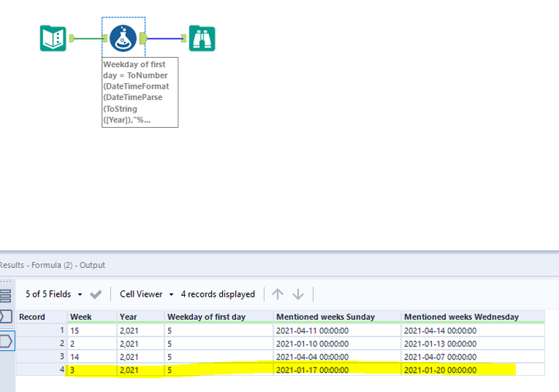
Task: Click the down arrow in results toolbar
Action: point(298,294)
